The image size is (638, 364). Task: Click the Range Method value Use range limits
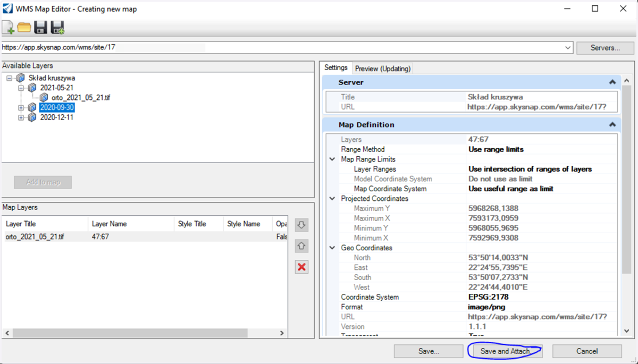click(496, 149)
